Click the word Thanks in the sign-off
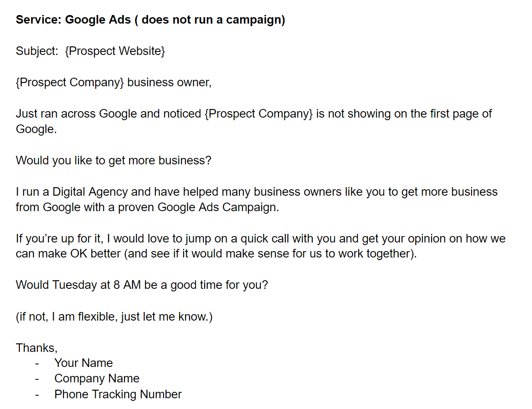Viewport: 532px width, 409px height. pos(35,348)
